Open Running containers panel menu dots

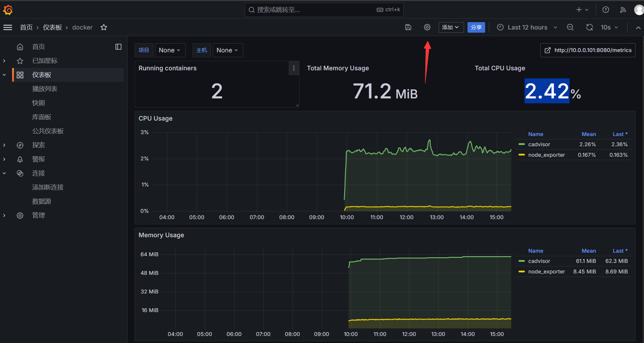[294, 68]
